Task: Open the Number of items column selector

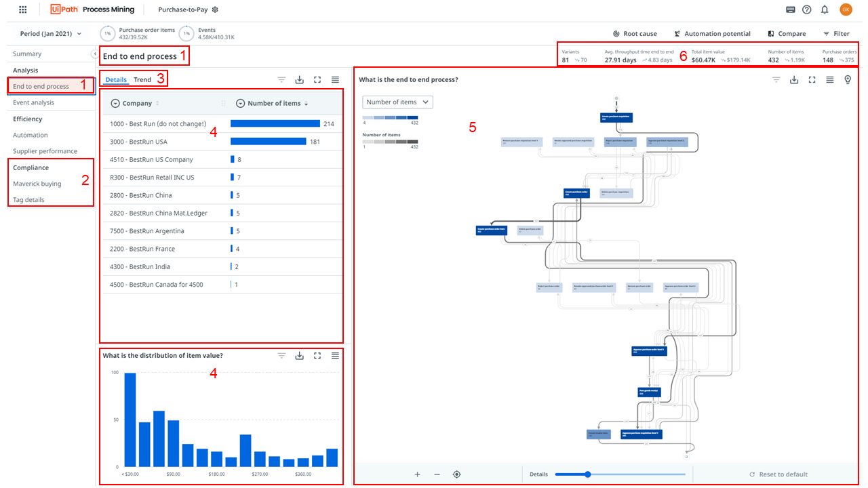Action: (x=241, y=103)
